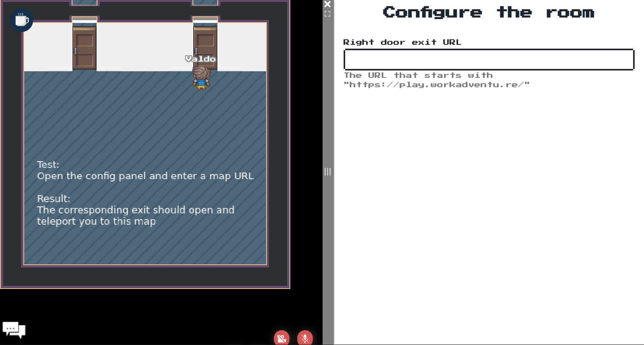Toggle the disabled camera button
This screenshot has width=644, height=345.
281,338
